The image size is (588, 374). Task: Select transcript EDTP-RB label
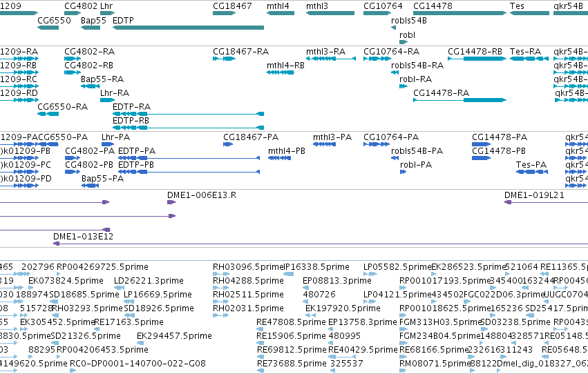[x=131, y=121]
